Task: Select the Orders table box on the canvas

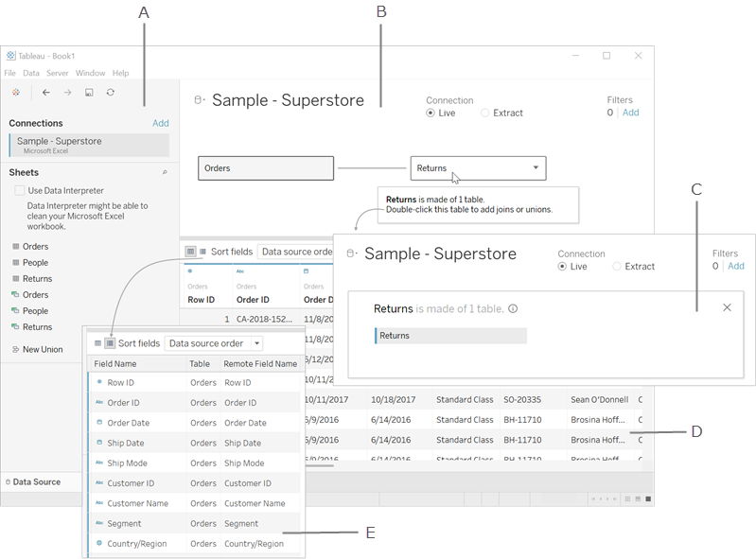Action: coord(266,168)
